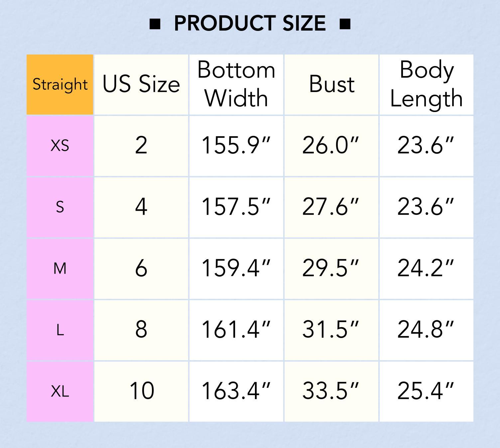Select the XS size row label
500x448 pixels.
(x=60, y=146)
